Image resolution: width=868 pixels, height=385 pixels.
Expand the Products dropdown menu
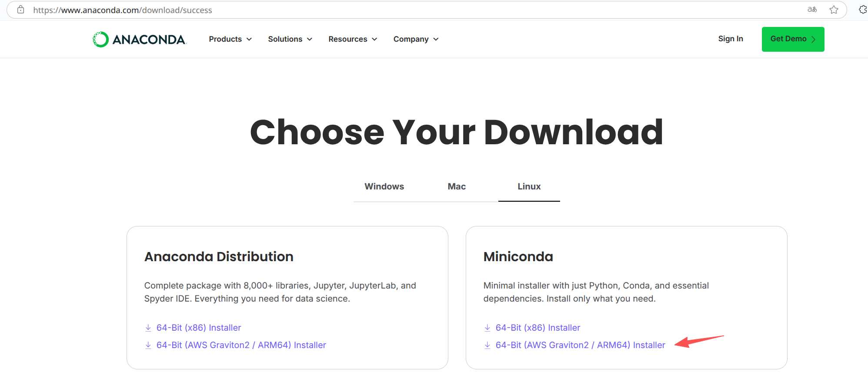coord(230,39)
